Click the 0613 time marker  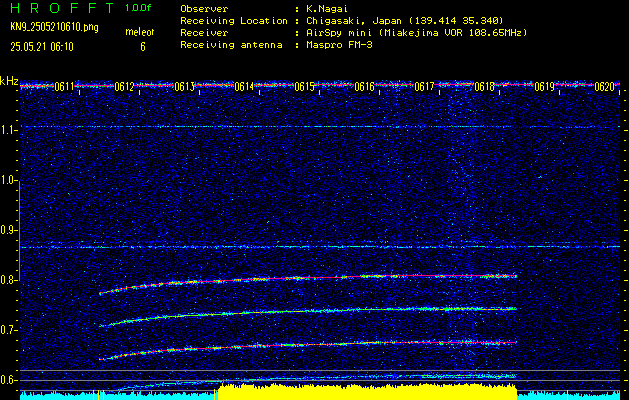(185, 87)
